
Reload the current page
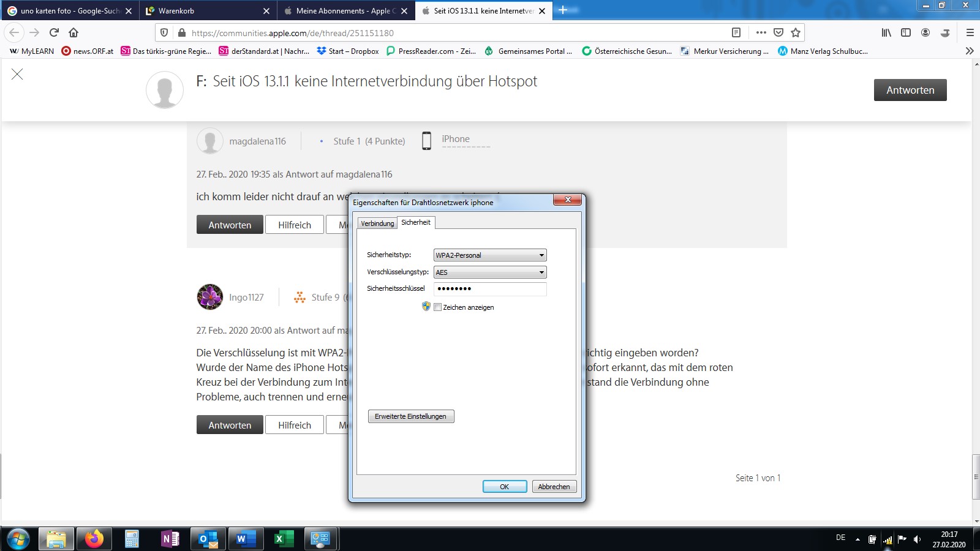54,32
